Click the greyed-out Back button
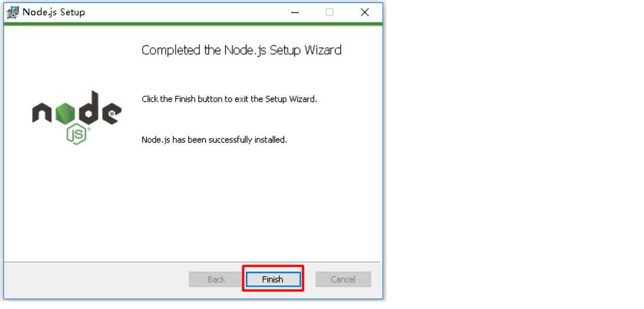The height and width of the screenshot is (309, 644). tap(216, 280)
